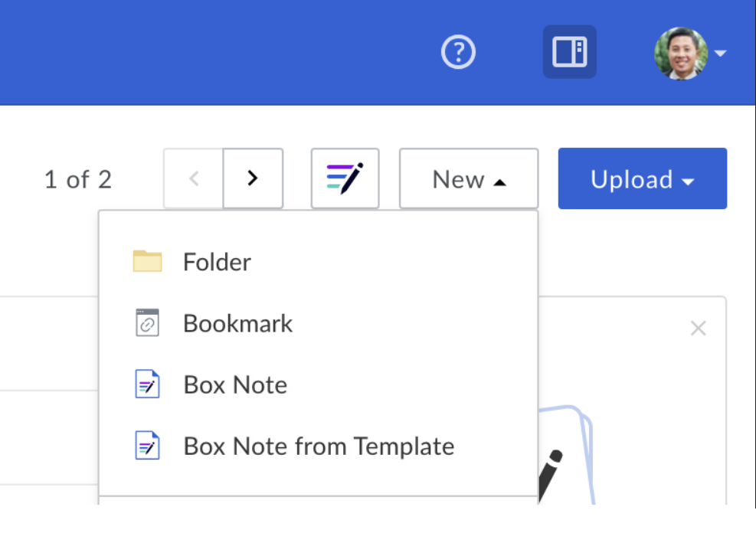Click the next page arrow
756x556 pixels.
click(x=253, y=178)
